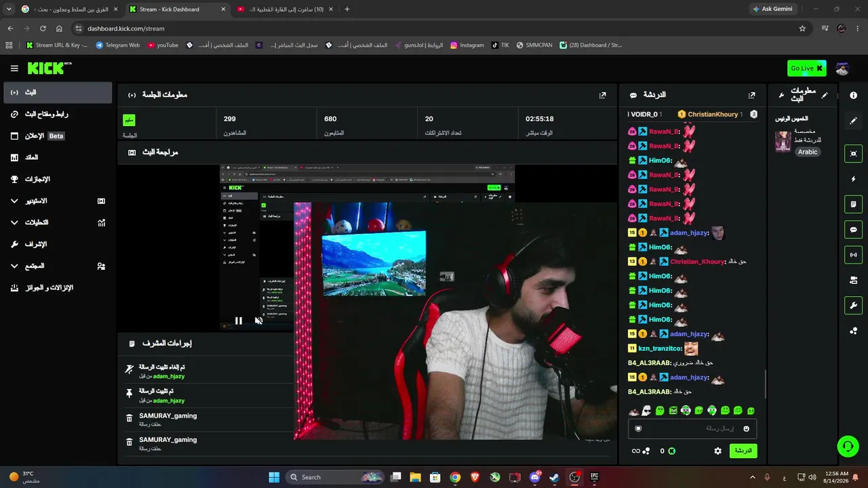The image size is (868, 488).
Task: Open the green support headset button
Action: point(848,446)
